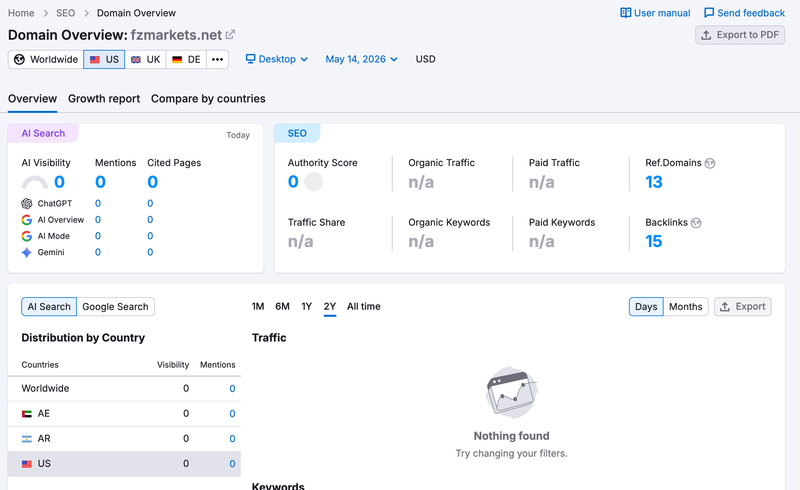Click the ChatGPT logo icon

[27, 204]
